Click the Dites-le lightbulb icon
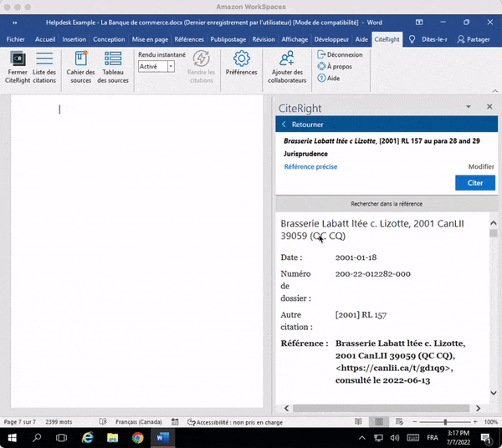The width and height of the screenshot is (502, 448). 412,39
